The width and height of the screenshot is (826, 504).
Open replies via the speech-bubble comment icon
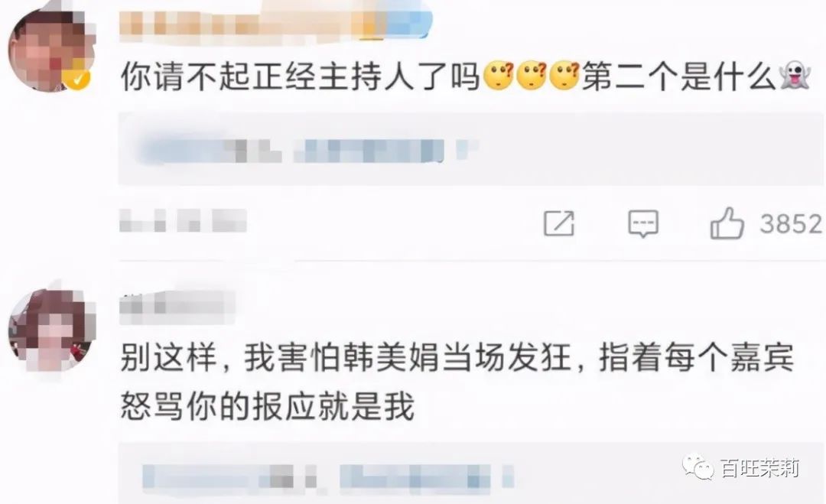click(x=643, y=224)
